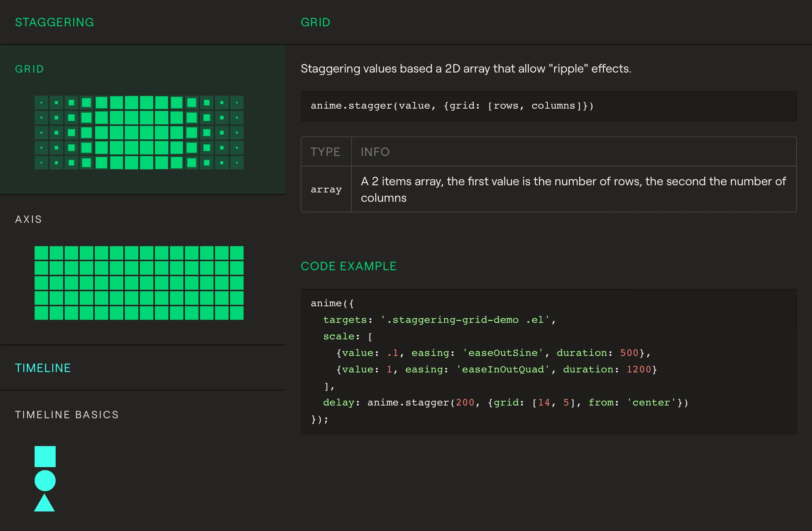Click the duration 1200 value in code
812x531 pixels.
pyautogui.click(x=639, y=369)
